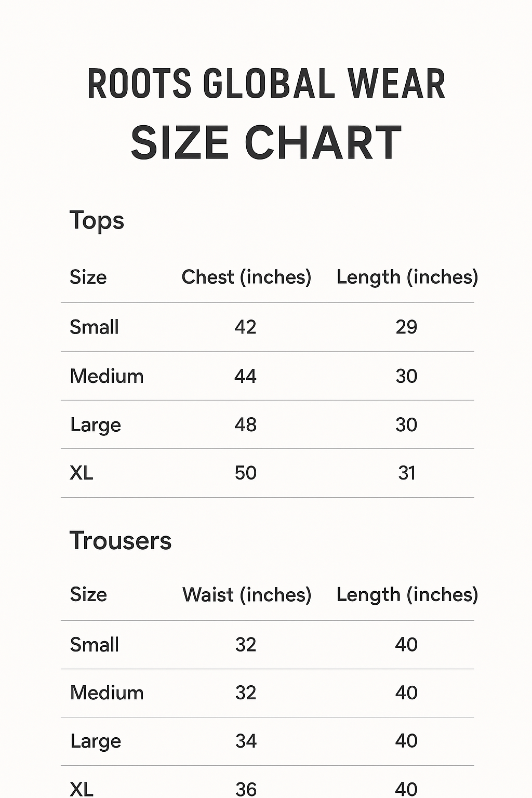Viewport: 532px width, 798px height.
Task: Click the Trousers Length (inches) header
Action: pyautogui.click(x=407, y=595)
